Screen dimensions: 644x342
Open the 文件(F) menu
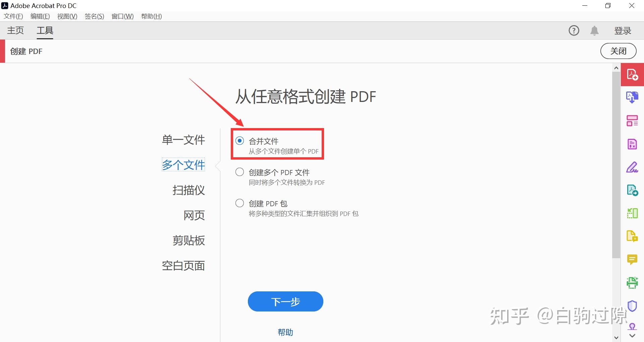13,16
